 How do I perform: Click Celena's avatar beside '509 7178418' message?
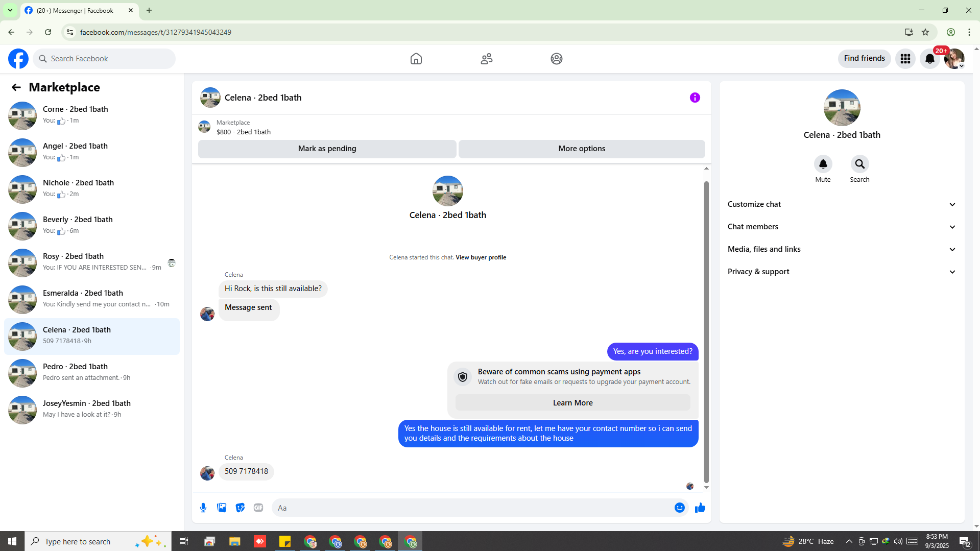[207, 473]
